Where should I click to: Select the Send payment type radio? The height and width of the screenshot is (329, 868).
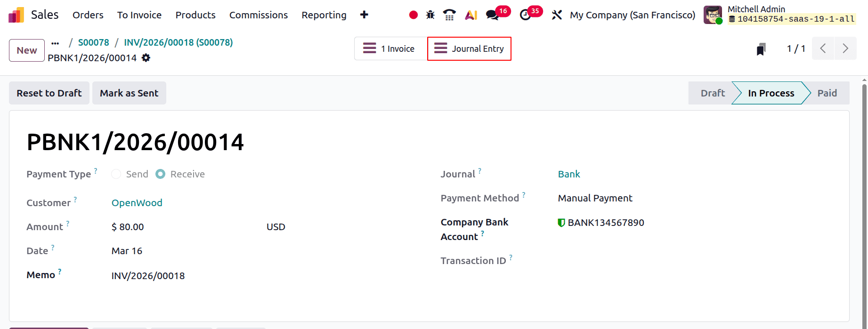116,174
